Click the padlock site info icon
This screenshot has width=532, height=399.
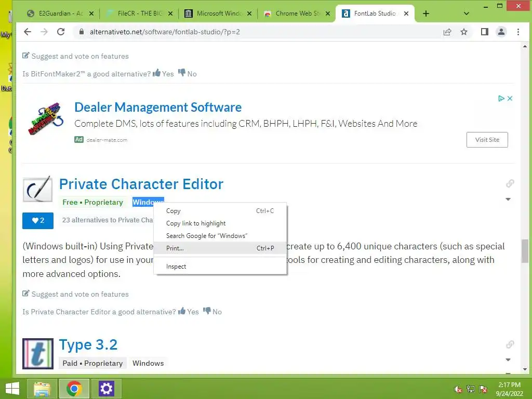coord(81,32)
